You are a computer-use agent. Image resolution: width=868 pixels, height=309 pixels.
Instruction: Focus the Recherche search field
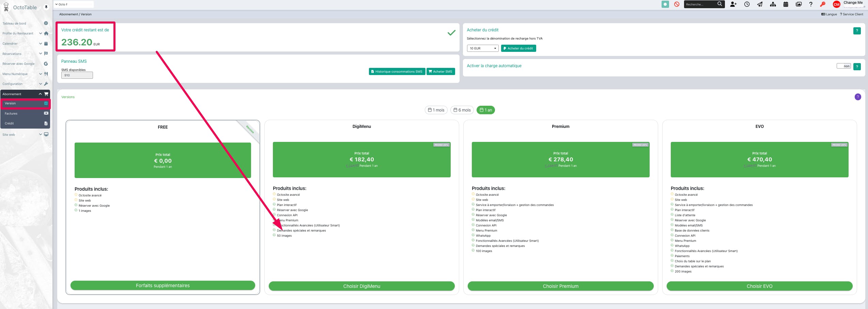coord(700,4)
